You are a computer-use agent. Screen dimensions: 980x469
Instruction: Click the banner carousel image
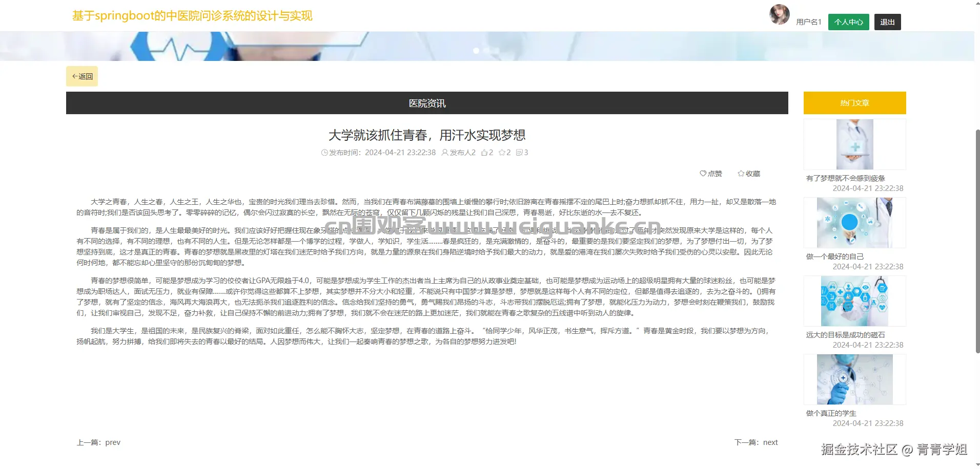487,46
